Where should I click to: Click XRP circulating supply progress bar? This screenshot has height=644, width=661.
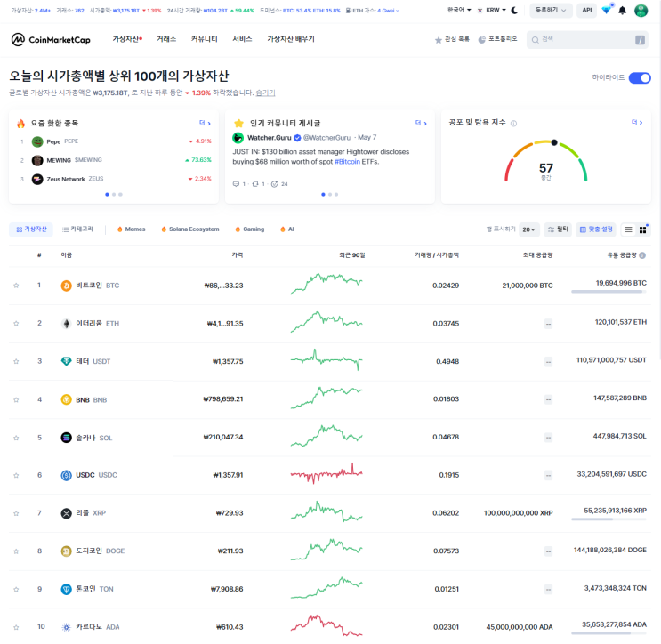[609, 519]
